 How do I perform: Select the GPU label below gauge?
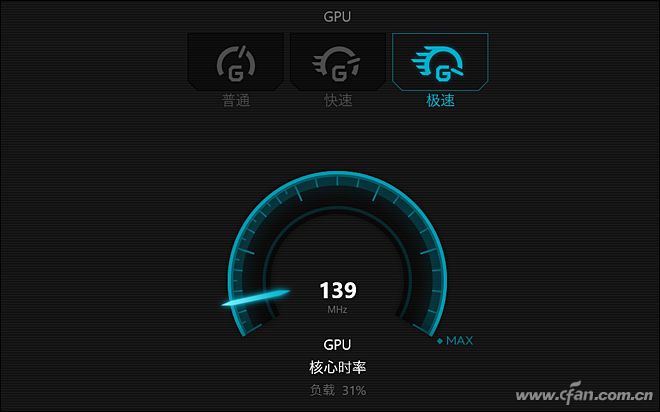[337, 345]
